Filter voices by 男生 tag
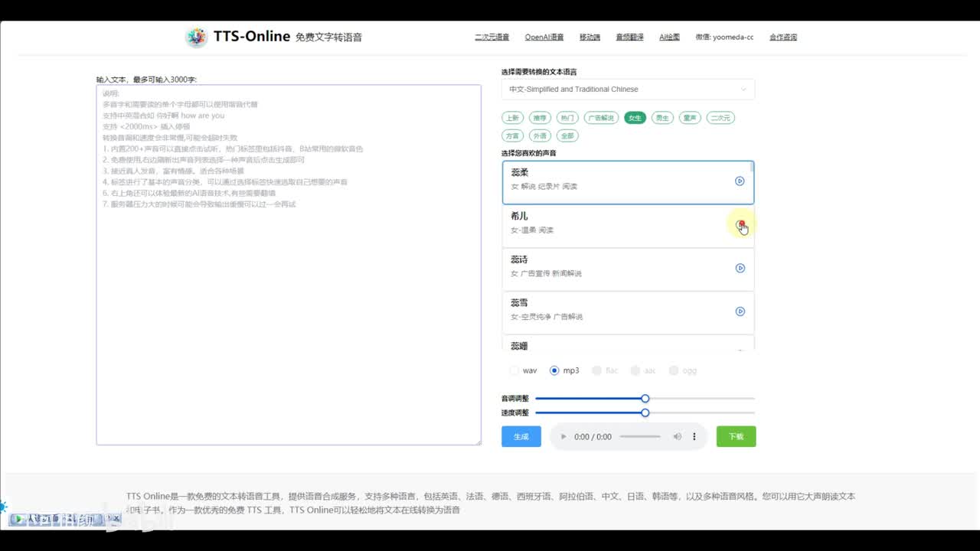The image size is (980, 551). click(661, 118)
